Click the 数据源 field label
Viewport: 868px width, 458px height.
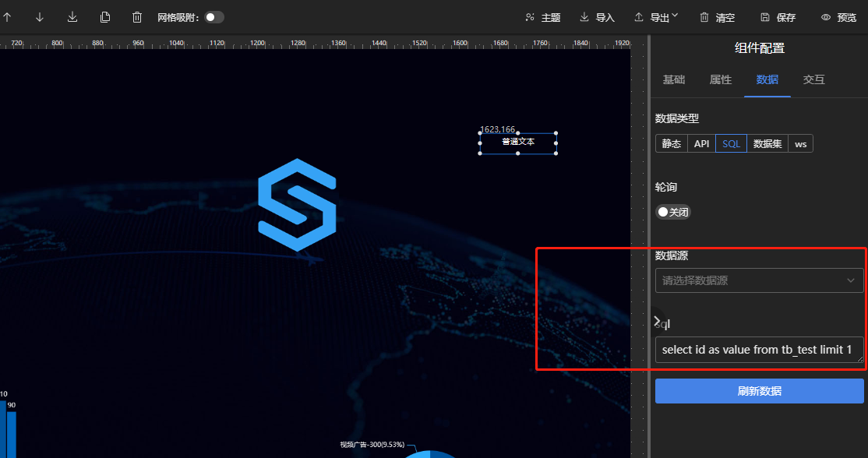click(x=672, y=255)
